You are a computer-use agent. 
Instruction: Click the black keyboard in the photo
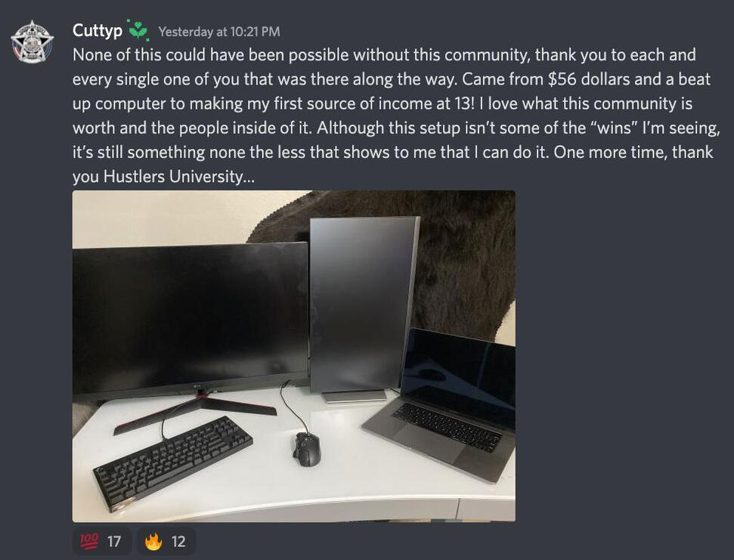(x=173, y=463)
